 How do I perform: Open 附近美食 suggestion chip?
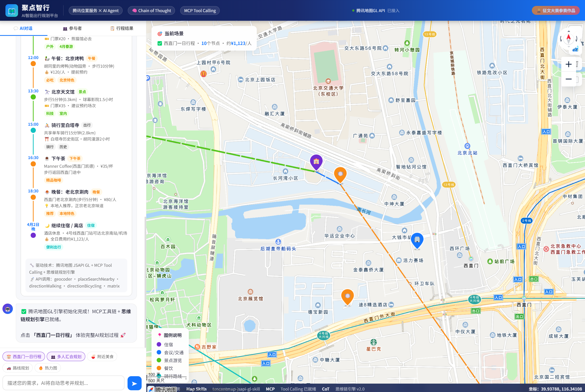[102, 356]
